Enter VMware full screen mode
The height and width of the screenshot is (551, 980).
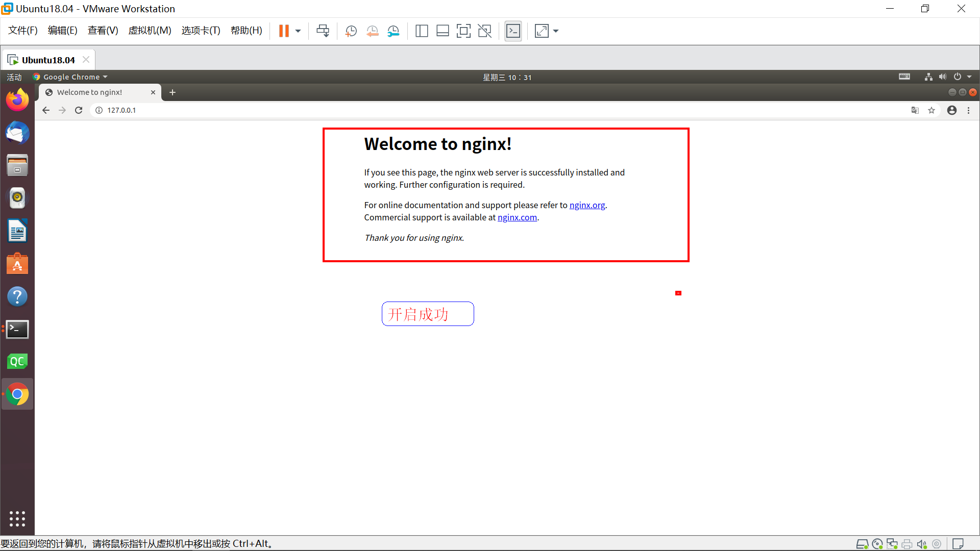coord(463,31)
